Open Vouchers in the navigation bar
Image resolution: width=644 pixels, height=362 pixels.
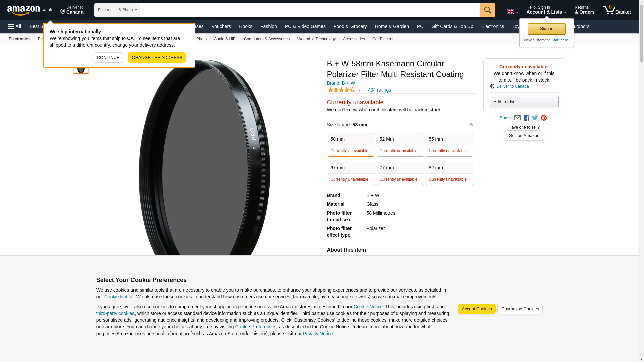click(x=221, y=26)
